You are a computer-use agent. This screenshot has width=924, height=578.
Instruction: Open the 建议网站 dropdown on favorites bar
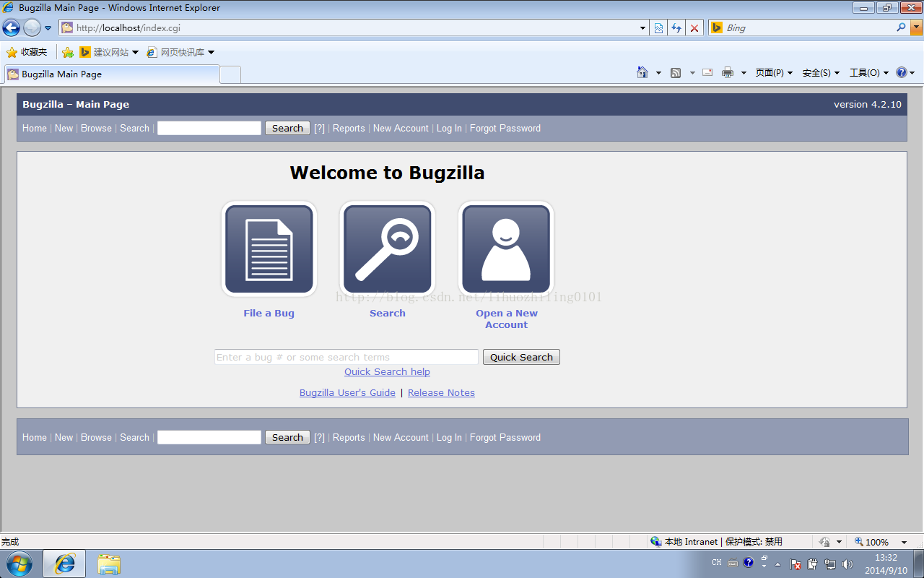(135, 53)
